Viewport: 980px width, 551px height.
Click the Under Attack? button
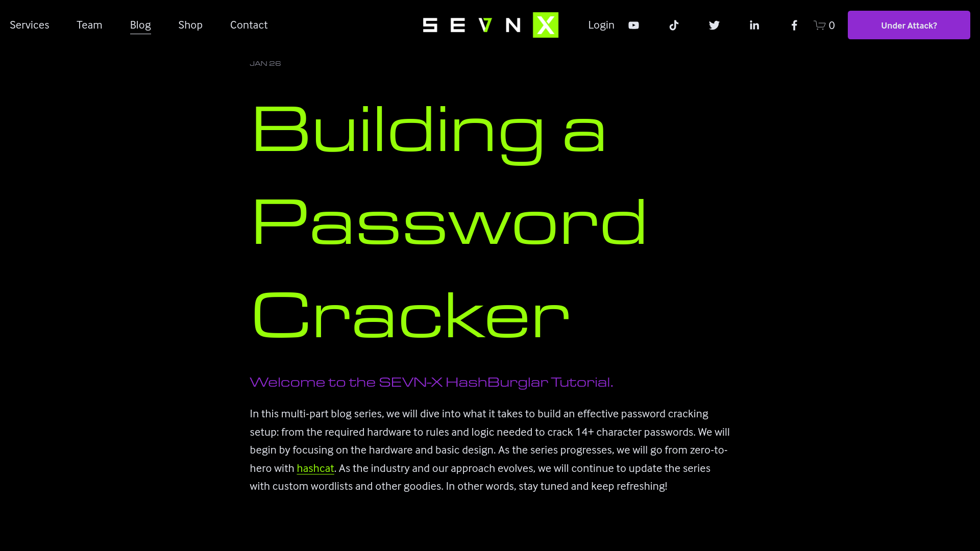click(909, 25)
